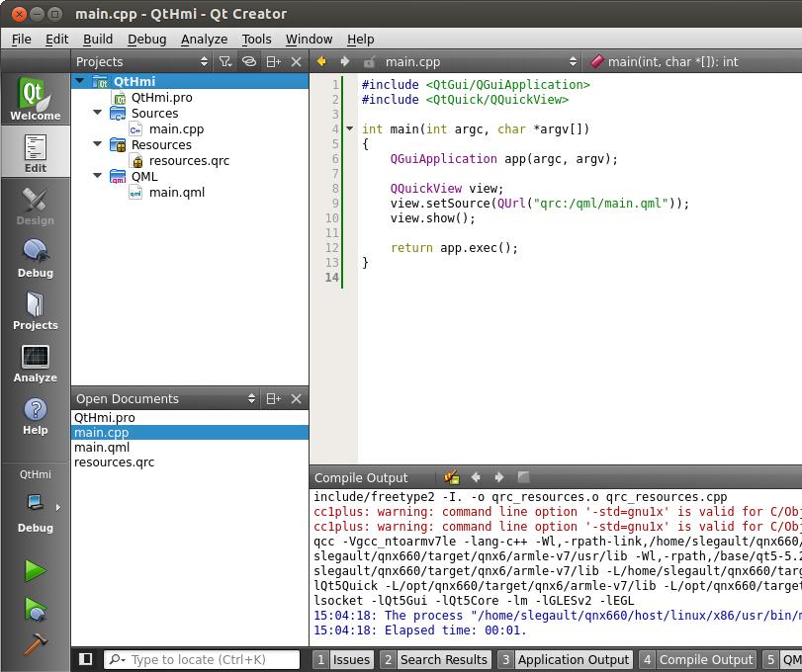This screenshot has height=672, width=802.
Task: Switch to Edit mode
Action: click(x=36, y=152)
